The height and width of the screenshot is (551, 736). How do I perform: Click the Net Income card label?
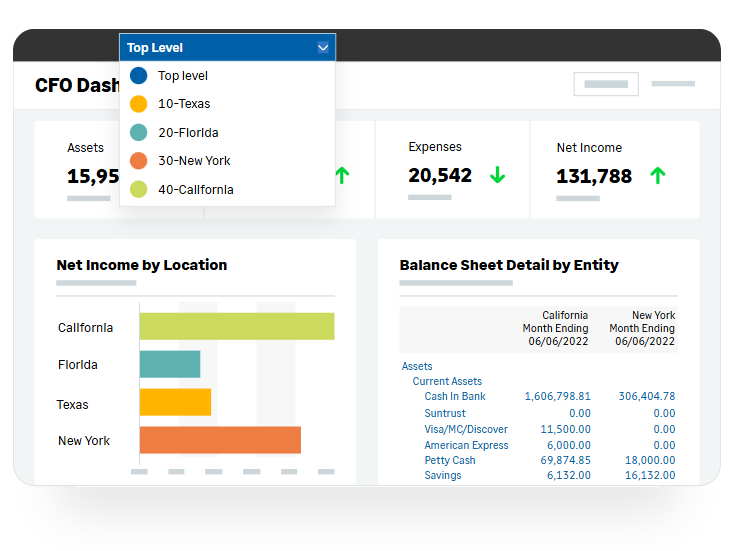point(589,148)
